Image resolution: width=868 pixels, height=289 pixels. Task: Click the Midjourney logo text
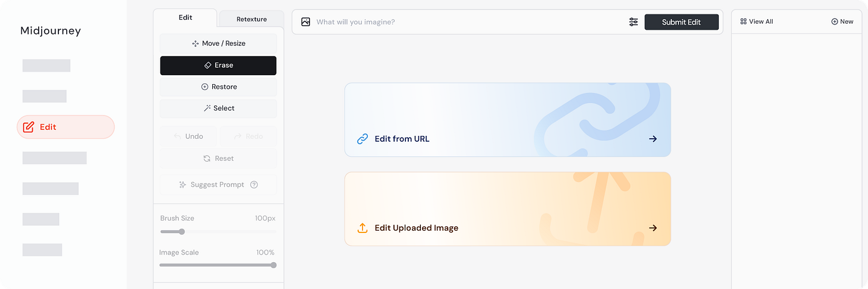[x=51, y=31]
